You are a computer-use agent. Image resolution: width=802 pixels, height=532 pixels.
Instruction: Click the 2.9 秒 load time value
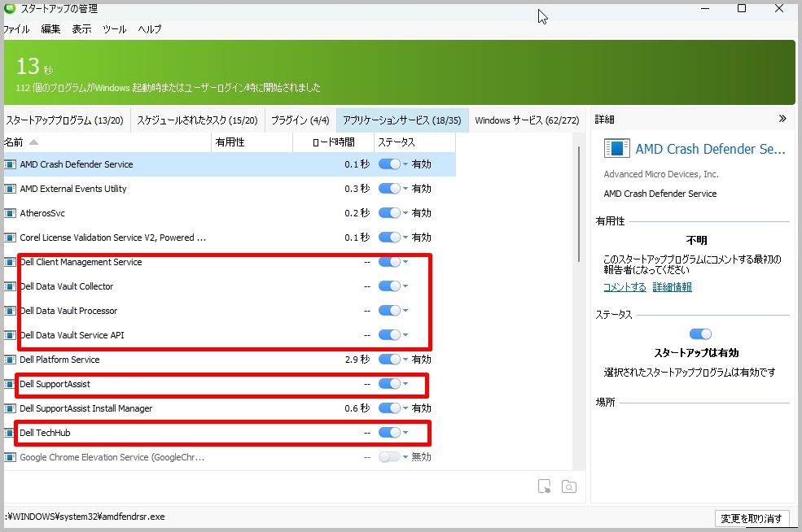pos(357,360)
